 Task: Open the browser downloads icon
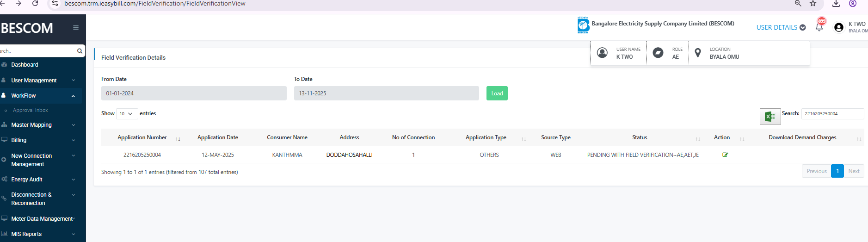tap(836, 4)
